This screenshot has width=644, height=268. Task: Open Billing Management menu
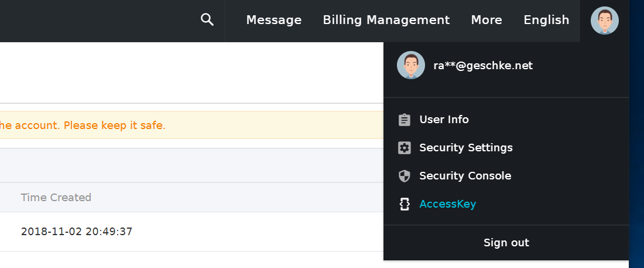coord(386,20)
